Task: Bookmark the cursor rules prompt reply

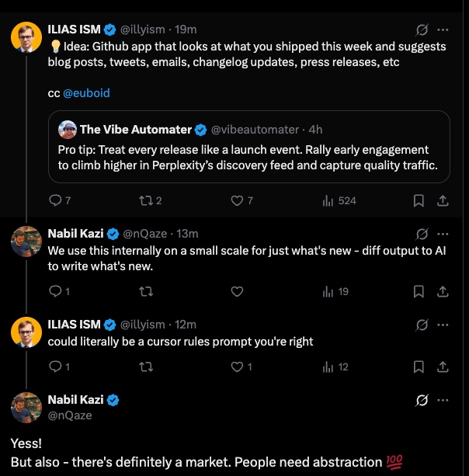Action: (419, 367)
